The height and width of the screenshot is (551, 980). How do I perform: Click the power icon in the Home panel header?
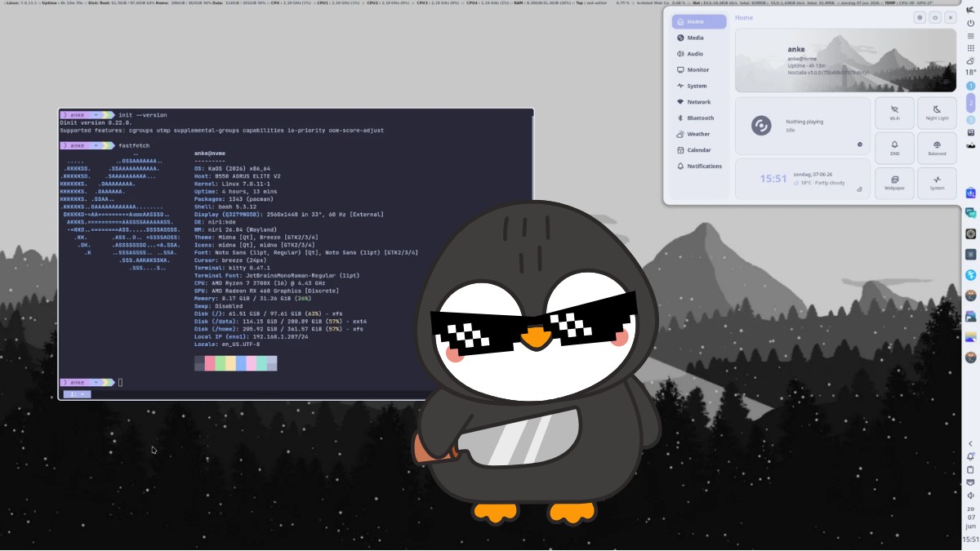point(935,17)
